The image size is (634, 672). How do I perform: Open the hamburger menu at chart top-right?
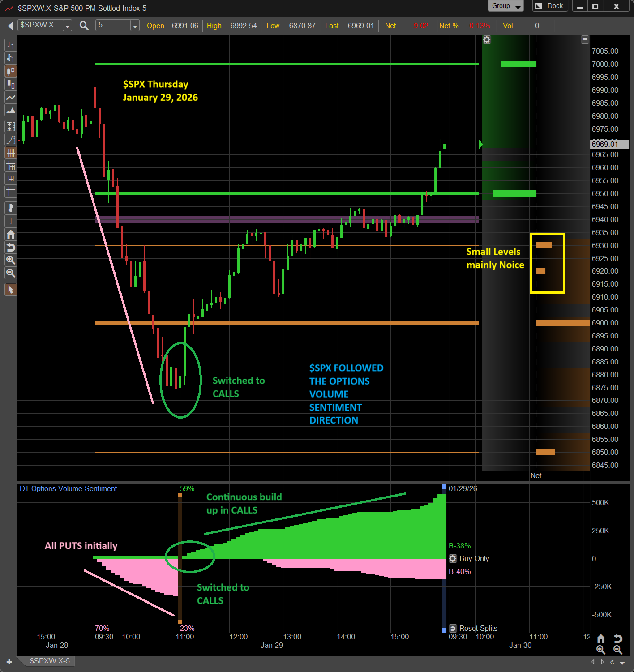tap(585, 40)
